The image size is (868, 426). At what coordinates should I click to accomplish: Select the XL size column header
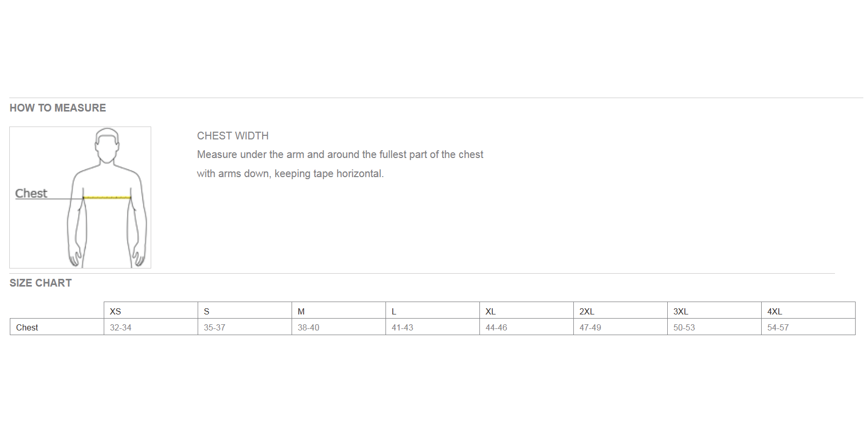(x=526, y=310)
